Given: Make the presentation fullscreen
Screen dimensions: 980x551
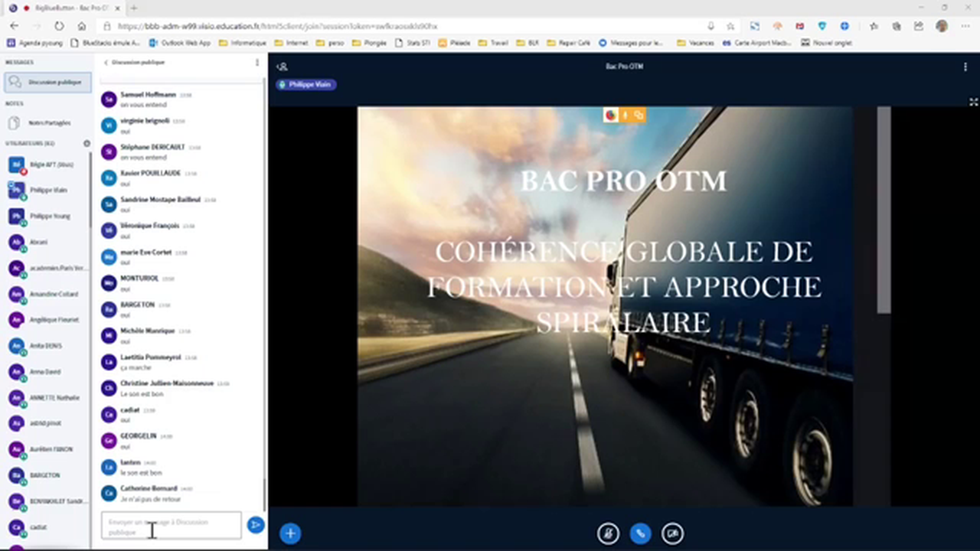Looking at the screenshot, I should coord(972,102).
